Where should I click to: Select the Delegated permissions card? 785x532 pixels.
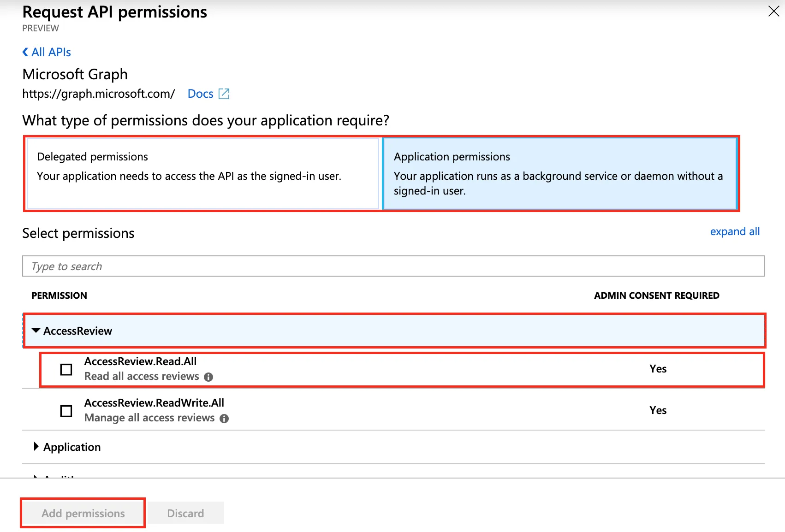tap(203, 174)
